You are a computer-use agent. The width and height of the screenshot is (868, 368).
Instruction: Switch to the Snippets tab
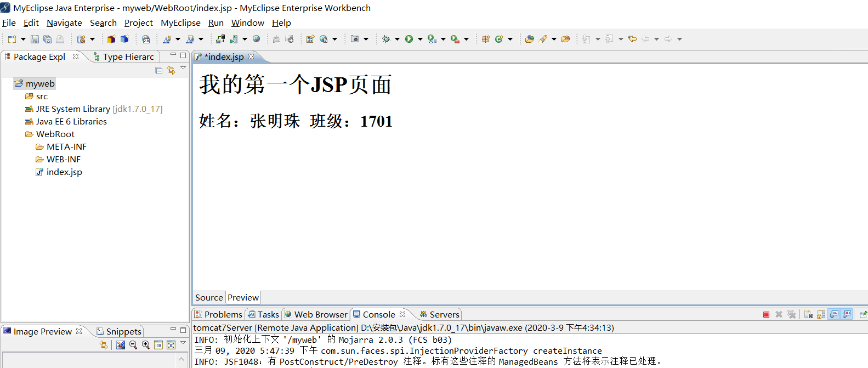tap(119, 331)
